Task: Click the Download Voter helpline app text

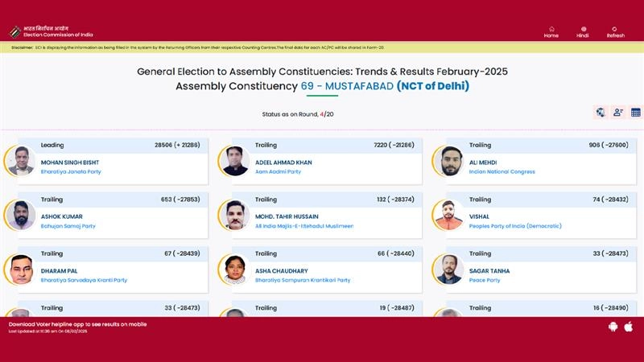Action: click(77, 324)
